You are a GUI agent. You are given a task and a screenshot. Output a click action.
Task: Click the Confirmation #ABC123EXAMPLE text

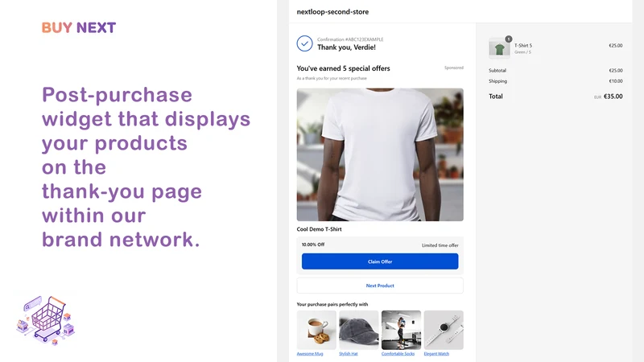(350, 39)
